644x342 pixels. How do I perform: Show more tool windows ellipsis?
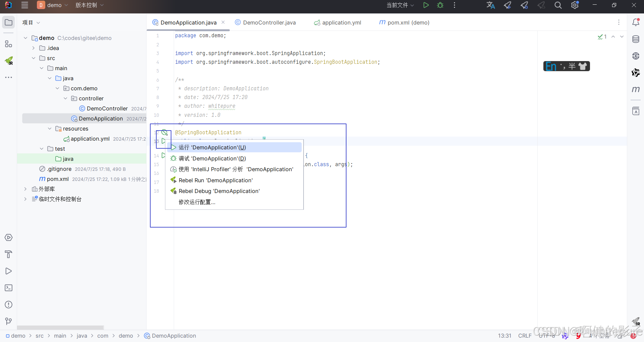pyautogui.click(x=9, y=78)
